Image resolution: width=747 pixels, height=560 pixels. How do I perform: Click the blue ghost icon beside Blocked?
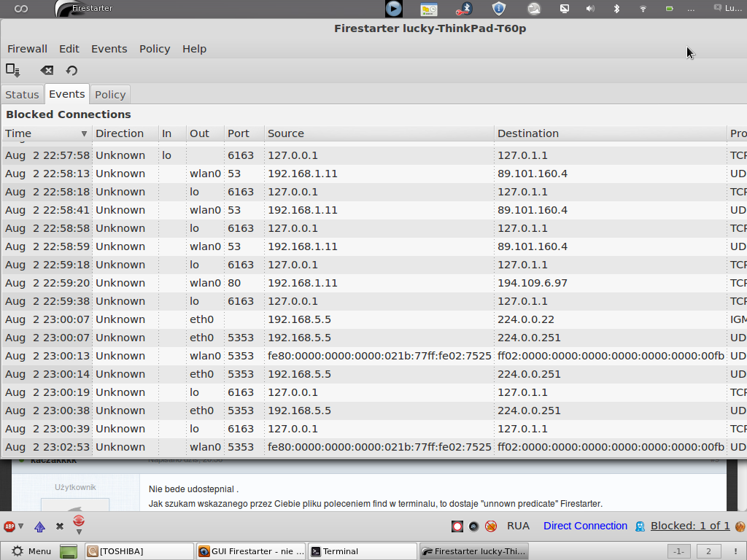640,526
